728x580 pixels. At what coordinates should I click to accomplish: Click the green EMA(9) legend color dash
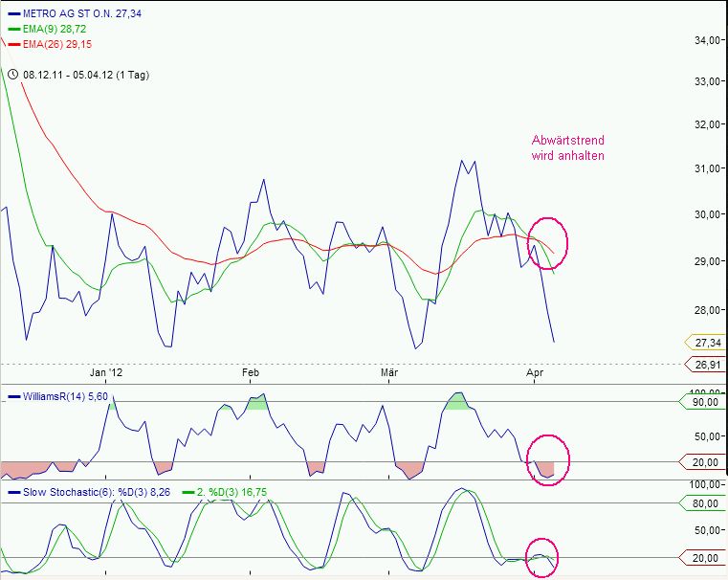pos(14,30)
